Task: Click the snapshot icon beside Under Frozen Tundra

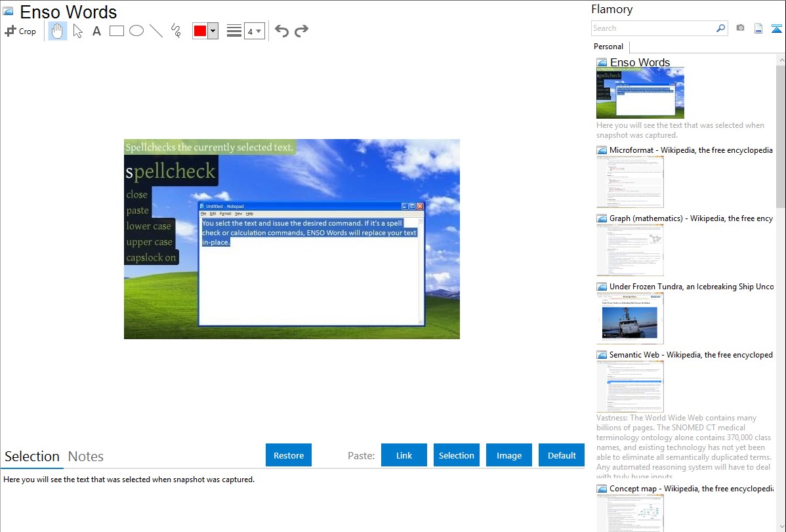Action: (x=602, y=287)
